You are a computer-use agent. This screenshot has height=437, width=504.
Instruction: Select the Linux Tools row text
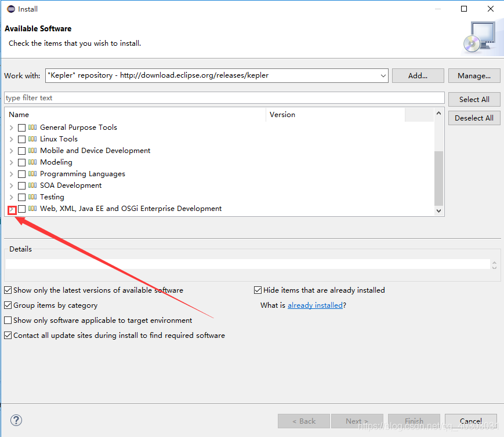click(x=59, y=139)
